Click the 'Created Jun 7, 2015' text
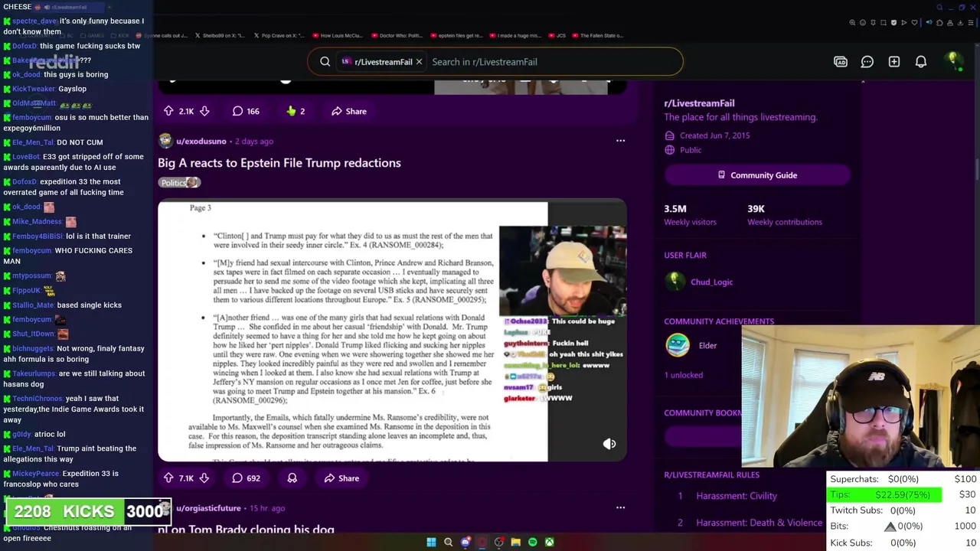Image resolution: width=980 pixels, height=551 pixels. [x=714, y=135]
